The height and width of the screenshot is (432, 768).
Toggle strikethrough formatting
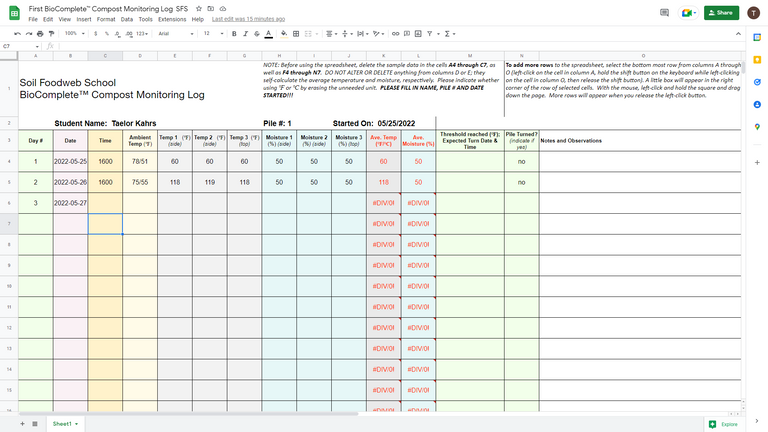(x=257, y=34)
